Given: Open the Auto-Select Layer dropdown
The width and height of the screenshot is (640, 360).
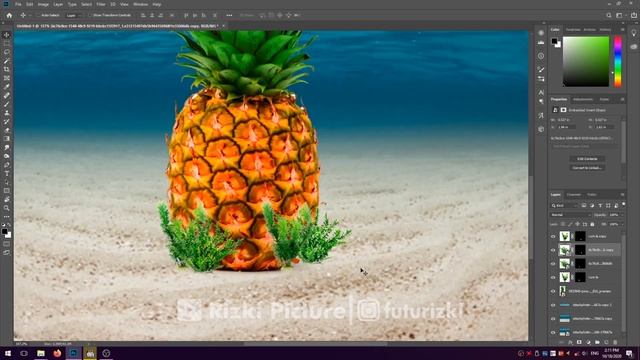Looking at the screenshot, I should pyautogui.click(x=73, y=15).
